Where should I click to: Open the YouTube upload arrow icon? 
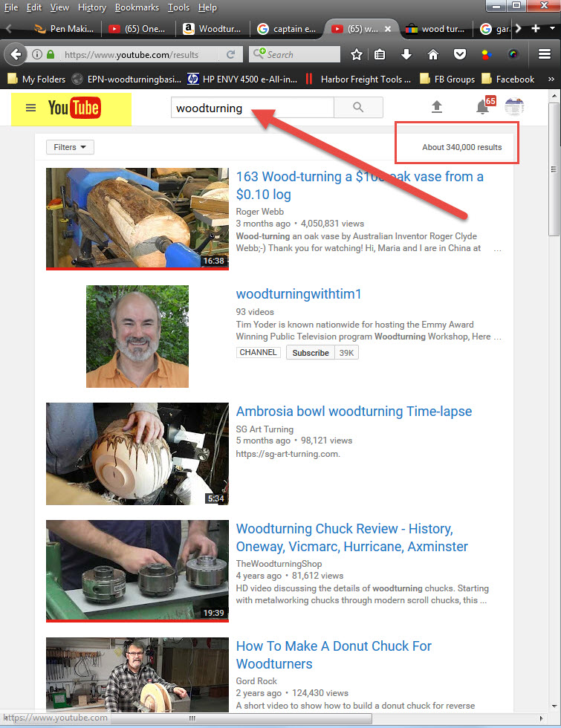pos(437,107)
